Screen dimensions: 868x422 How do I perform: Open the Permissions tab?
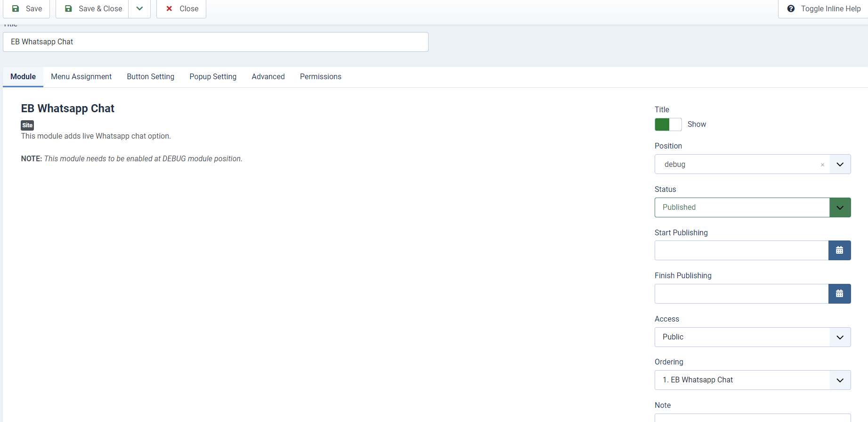tap(321, 77)
